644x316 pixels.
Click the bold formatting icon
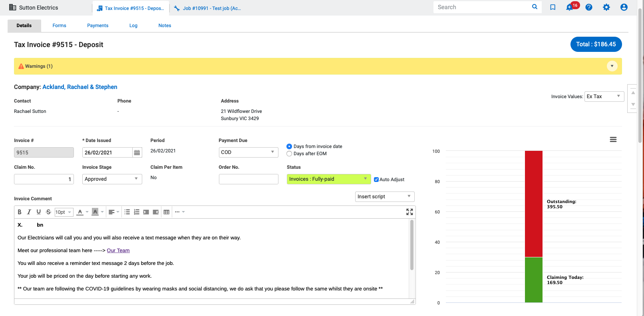click(20, 212)
